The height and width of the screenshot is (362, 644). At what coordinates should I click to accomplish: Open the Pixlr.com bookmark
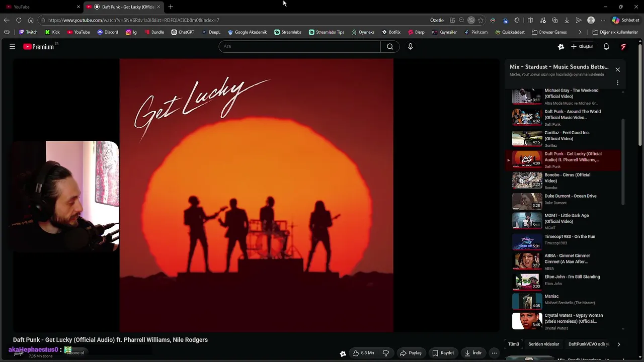[476, 32]
